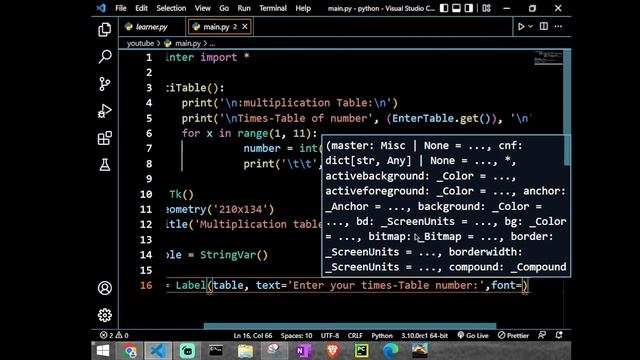Open the Source Control view
Viewport: 640px width, 360px height.
[x=104, y=84]
